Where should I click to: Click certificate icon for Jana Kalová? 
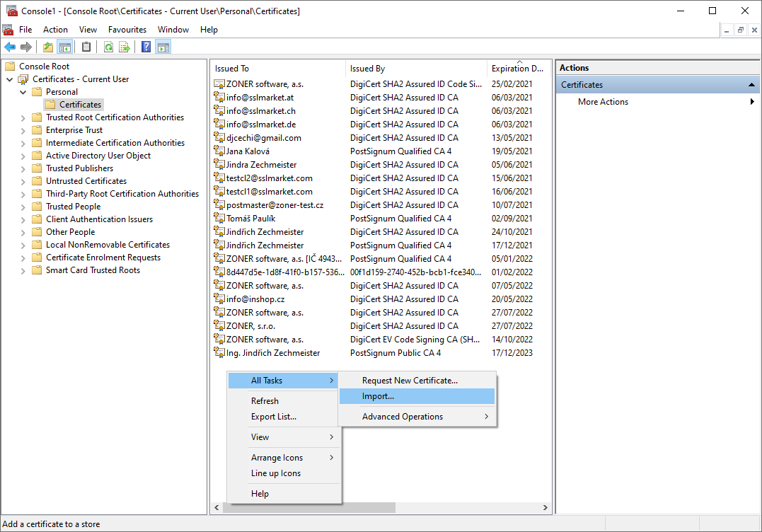[219, 151]
